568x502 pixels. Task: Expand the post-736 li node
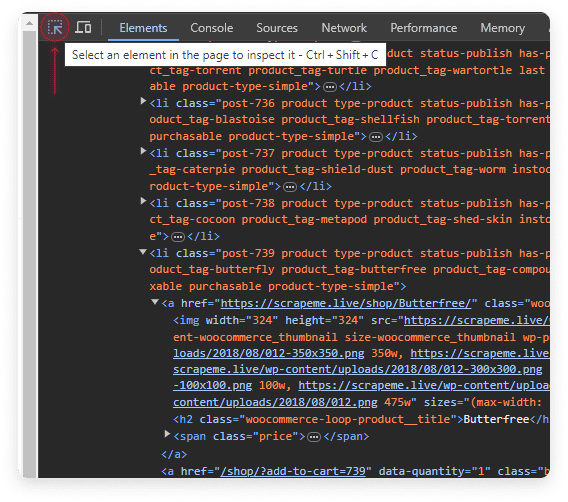point(143,101)
